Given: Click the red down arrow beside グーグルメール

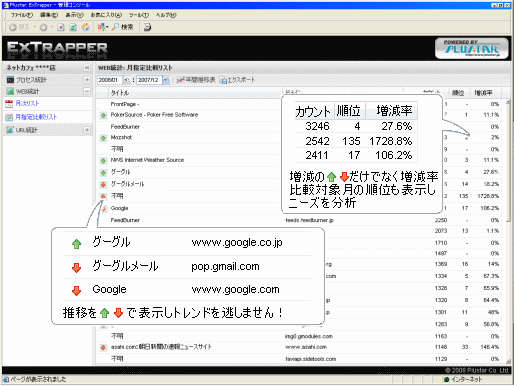Looking at the screenshot, I should (103, 184).
